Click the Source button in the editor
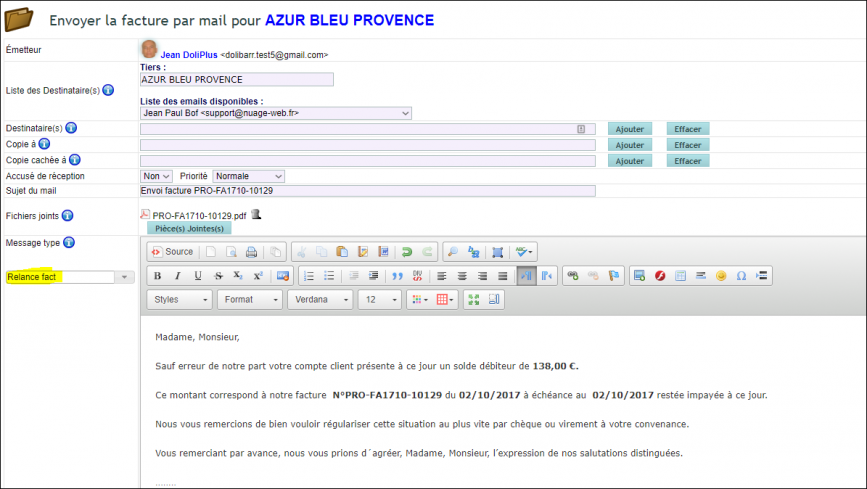 173,252
